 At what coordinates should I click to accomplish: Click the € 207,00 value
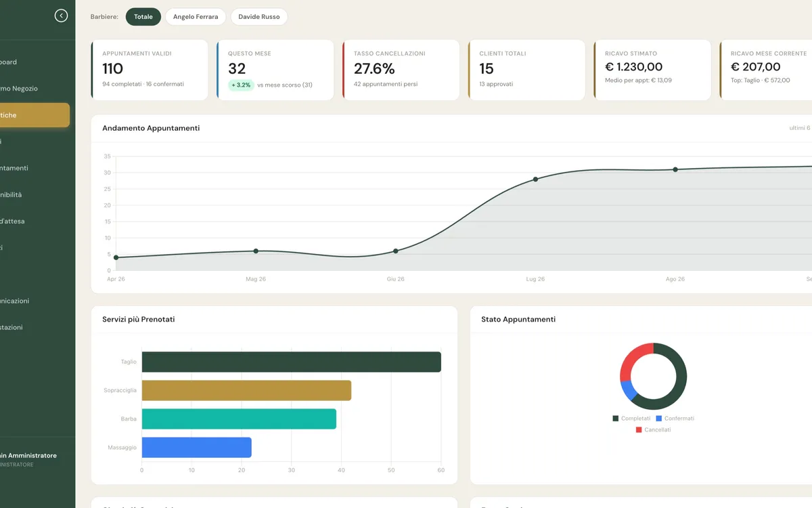tap(756, 66)
